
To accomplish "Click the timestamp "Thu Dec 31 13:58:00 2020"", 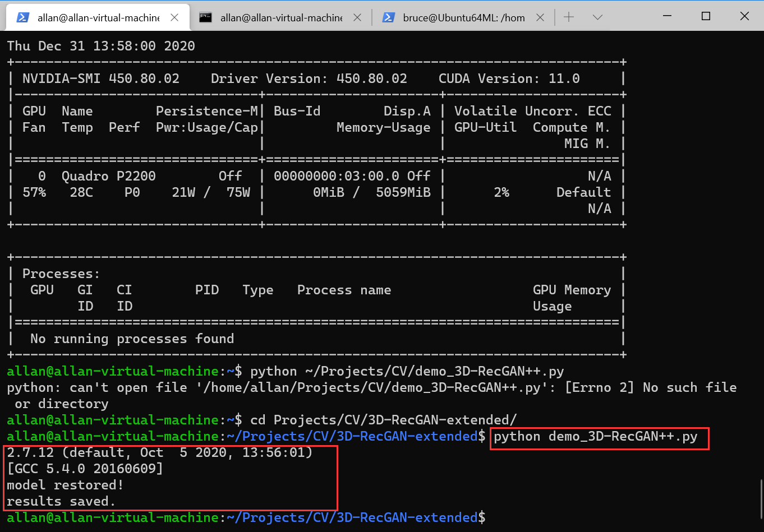I will tap(101, 46).
